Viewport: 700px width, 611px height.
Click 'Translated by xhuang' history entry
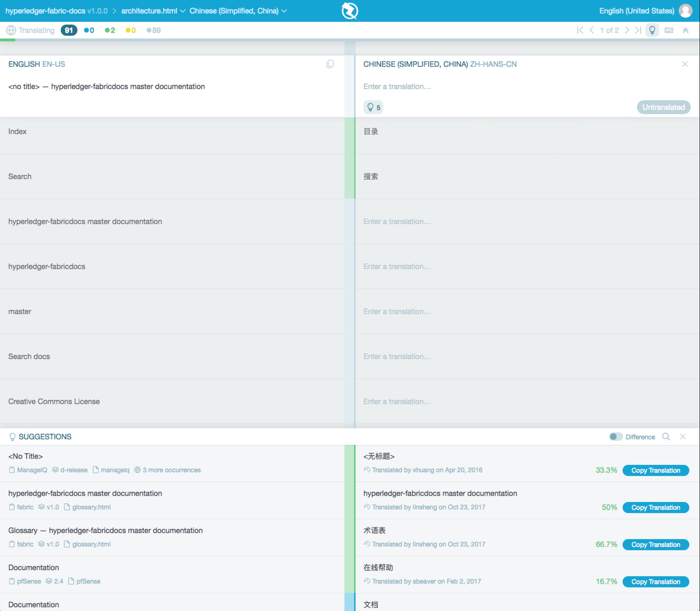[x=423, y=470]
